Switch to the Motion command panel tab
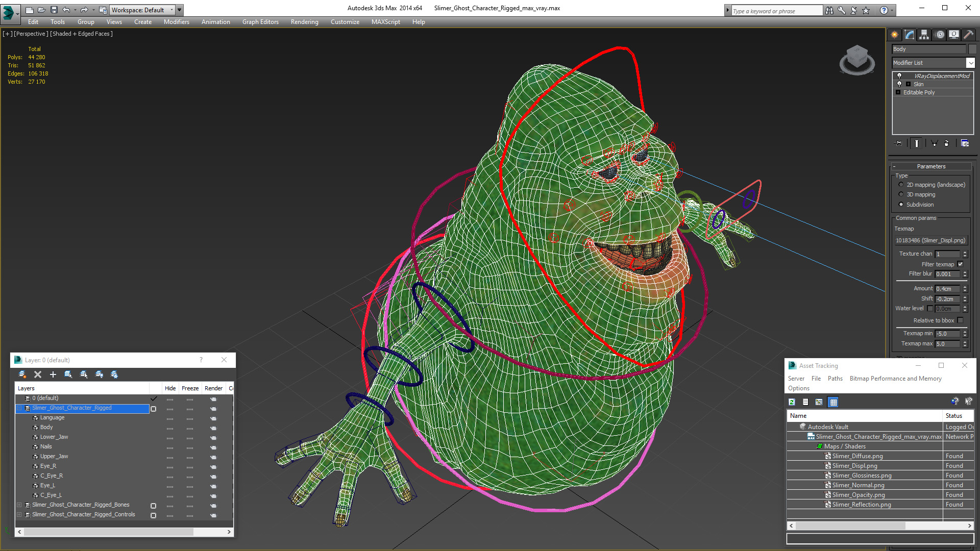Screen dimensions: 980x551 point(940,35)
